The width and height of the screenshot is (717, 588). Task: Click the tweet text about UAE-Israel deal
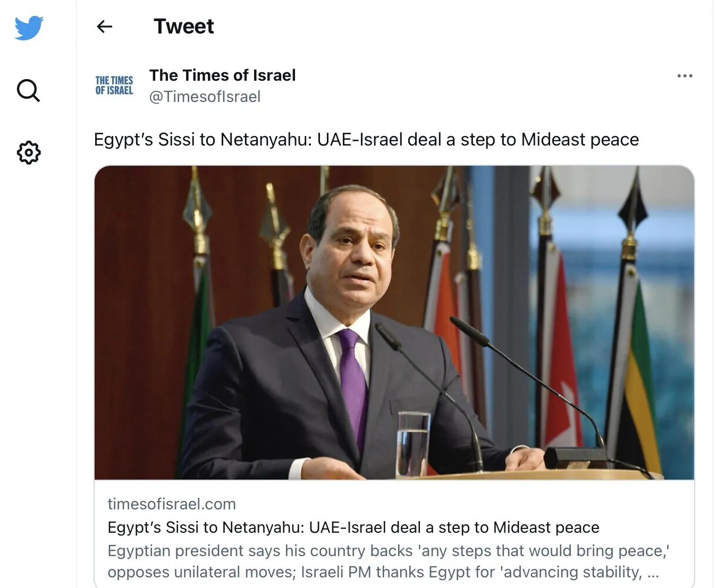point(366,140)
